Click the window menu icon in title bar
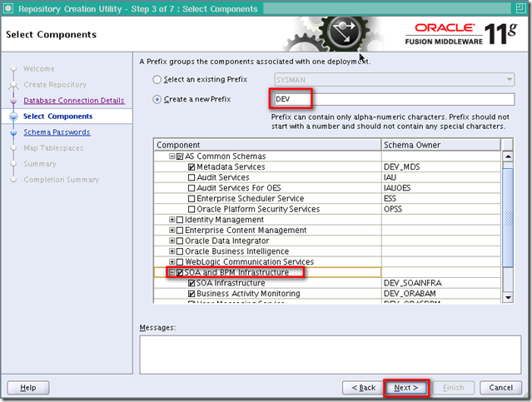The width and height of the screenshot is (532, 402). pos(7,8)
